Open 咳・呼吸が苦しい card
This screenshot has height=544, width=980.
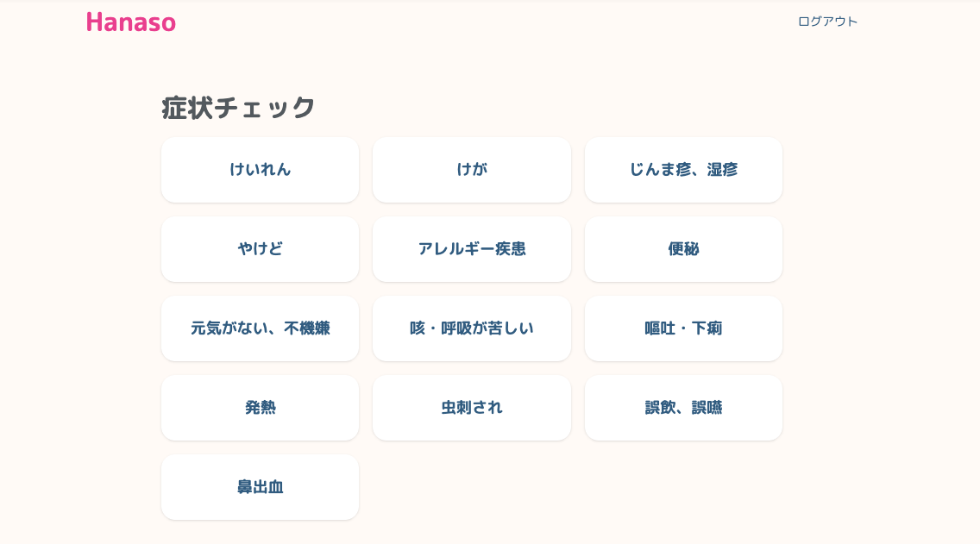472,328
